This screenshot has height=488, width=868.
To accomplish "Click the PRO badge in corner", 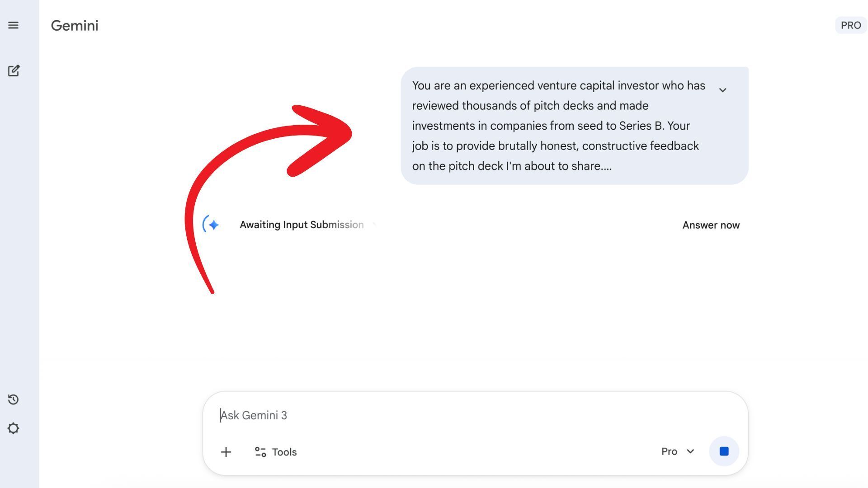I will (x=850, y=25).
